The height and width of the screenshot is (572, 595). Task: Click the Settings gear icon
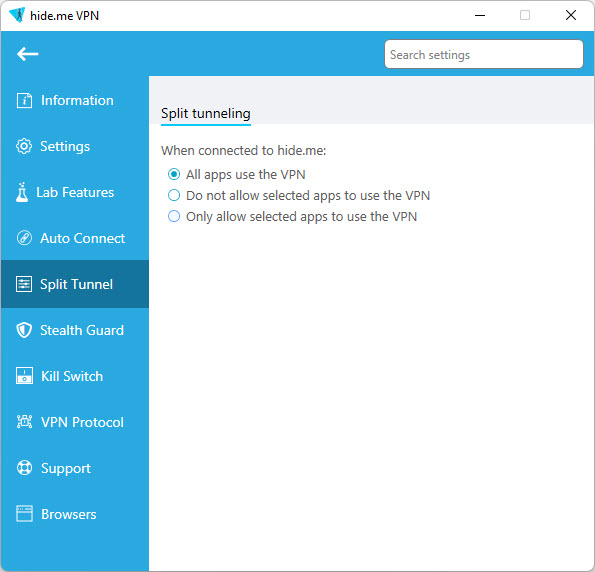(x=24, y=146)
